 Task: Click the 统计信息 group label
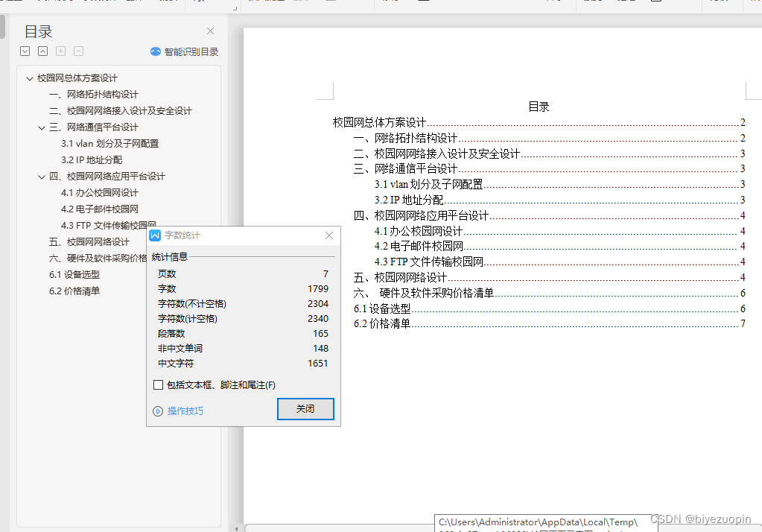(x=169, y=257)
